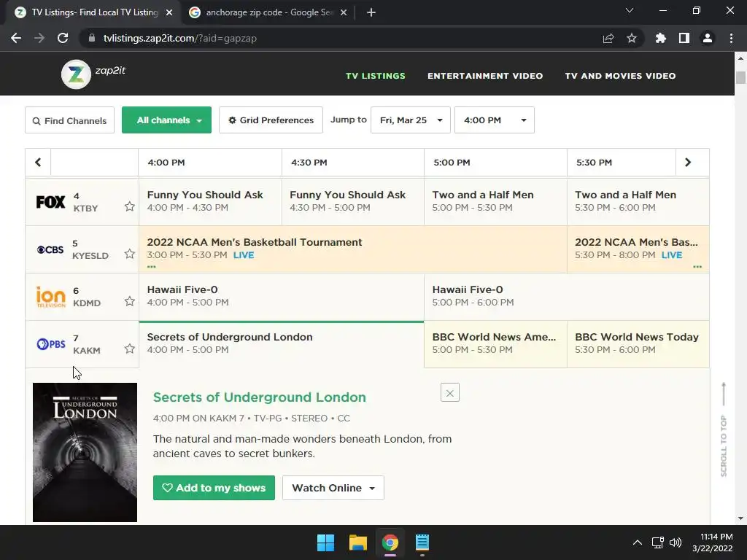Select Hawaii Five-0 at 4:00 PM
The width and height of the screenshot is (747, 560).
(282, 296)
